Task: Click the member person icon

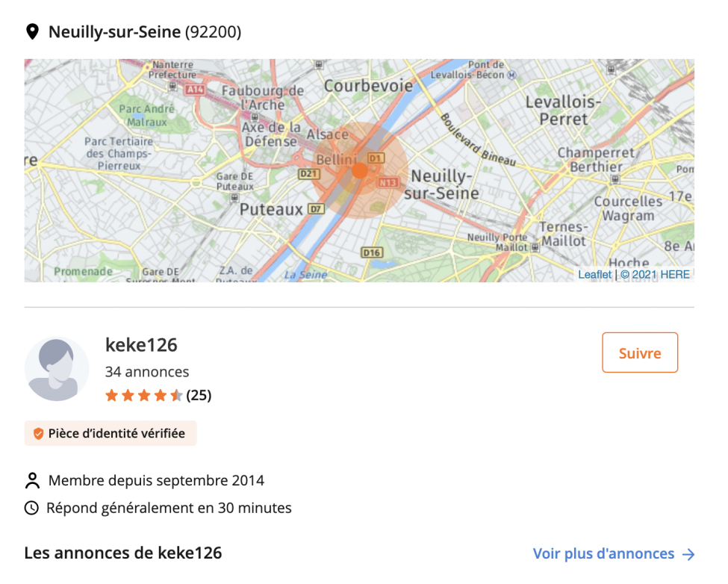Action: click(x=32, y=480)
